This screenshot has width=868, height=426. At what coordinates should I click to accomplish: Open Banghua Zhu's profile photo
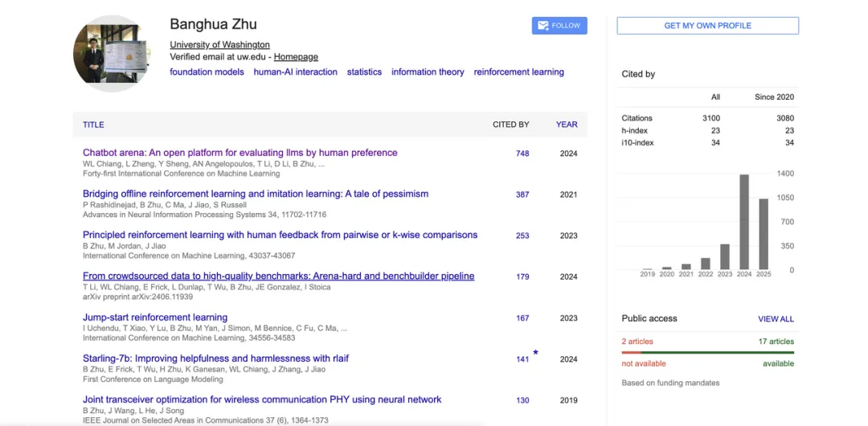[x=112, y=54]
